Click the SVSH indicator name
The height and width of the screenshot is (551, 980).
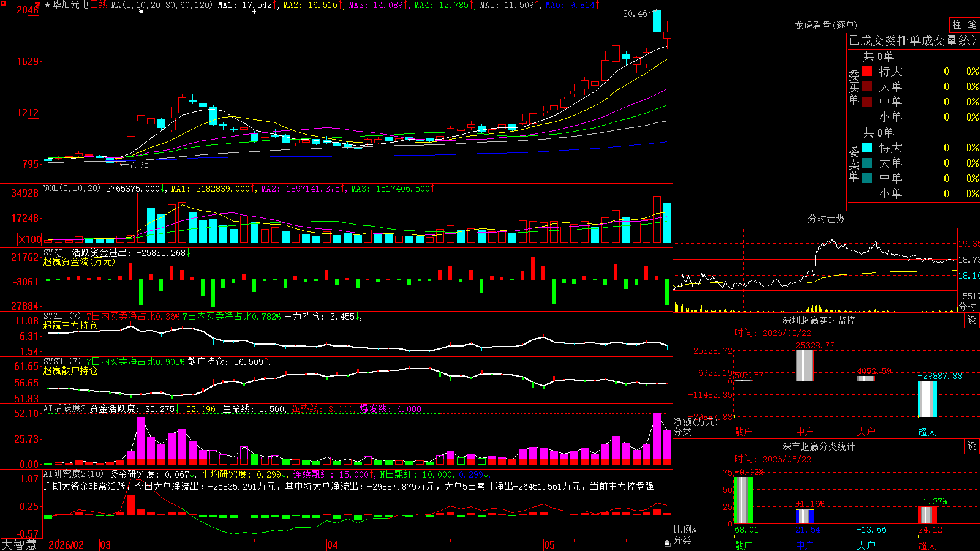53,361
